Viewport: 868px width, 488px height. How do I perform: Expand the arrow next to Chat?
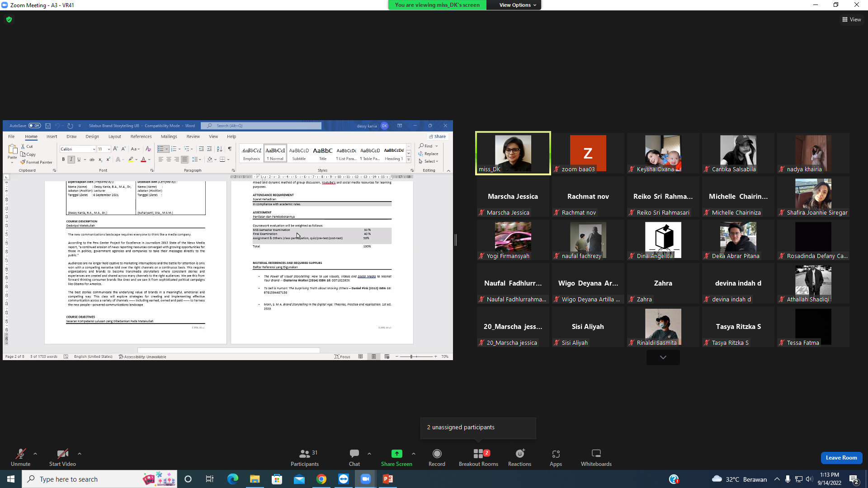[369, 454]
